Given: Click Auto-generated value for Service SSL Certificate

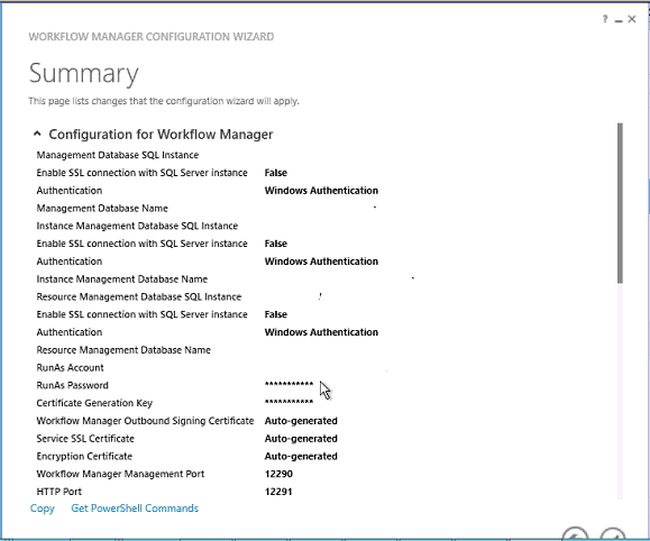Looking at the screenshot, I should [x=301, y=439].
